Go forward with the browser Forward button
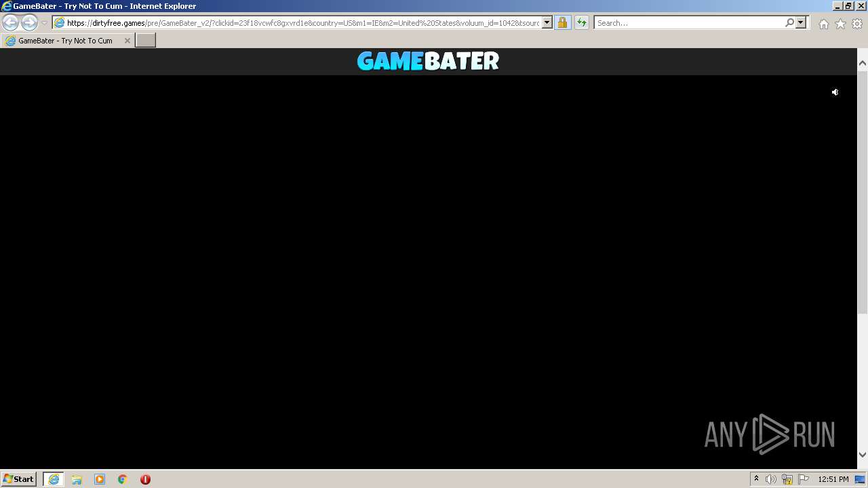The width and height of the screenshot is (868, 488). point(29,22)
